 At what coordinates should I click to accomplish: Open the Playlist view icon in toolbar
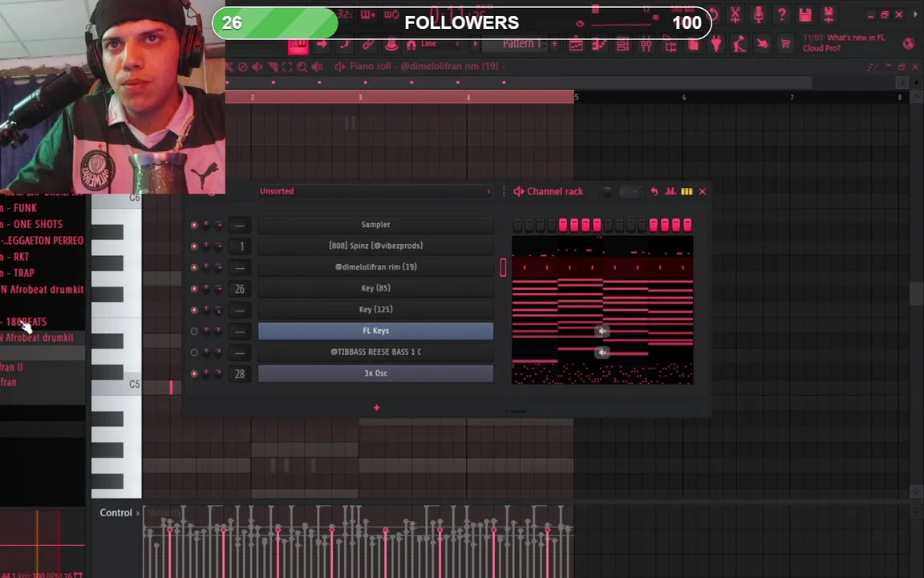coord(576,45)
